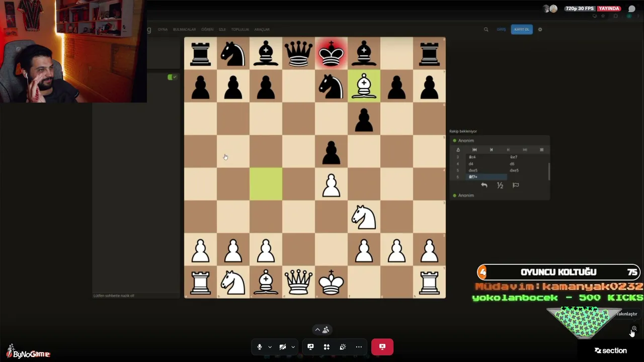Select the white knight on f3
Viewport: 644px width, 362px height.
click(x=364, y=217)
